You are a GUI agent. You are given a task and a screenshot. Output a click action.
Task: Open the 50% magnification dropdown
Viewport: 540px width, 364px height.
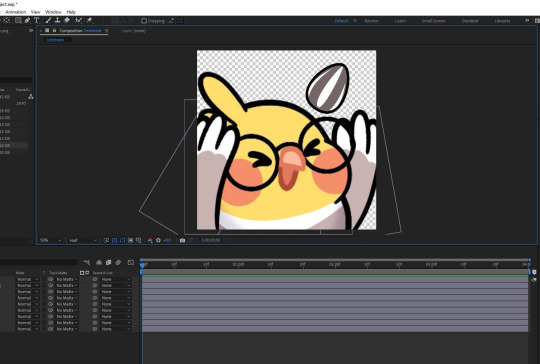50,240
